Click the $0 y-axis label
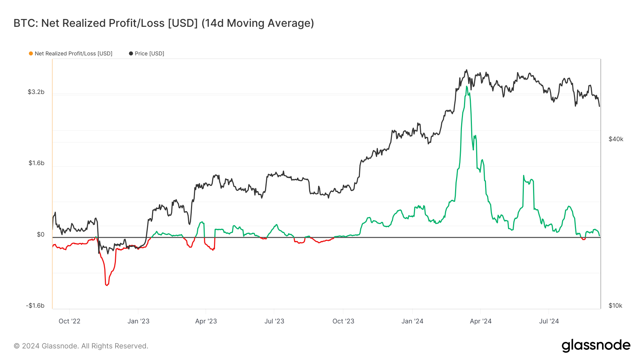The image size is (644, 362). pos(41,234)
